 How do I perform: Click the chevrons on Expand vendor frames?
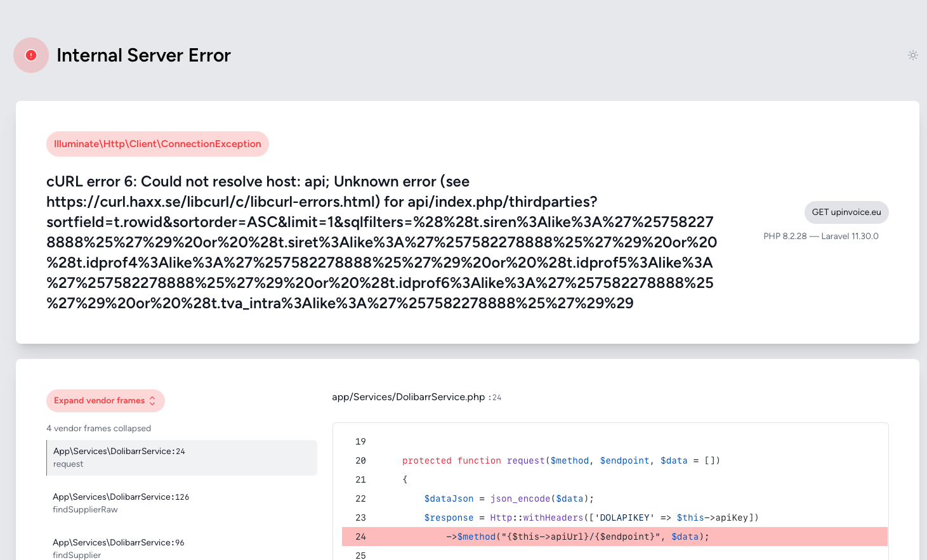point(152,401)
